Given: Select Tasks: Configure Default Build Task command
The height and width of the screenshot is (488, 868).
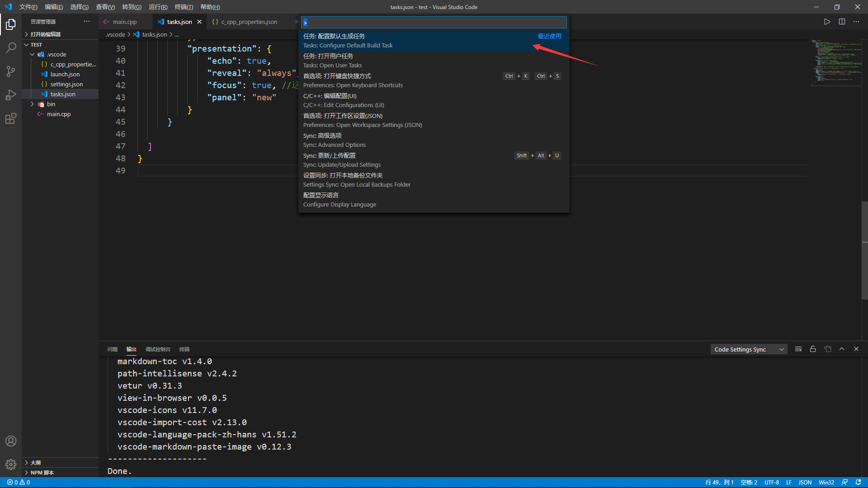Looking at the screenshot, I should tap(434, 41).
